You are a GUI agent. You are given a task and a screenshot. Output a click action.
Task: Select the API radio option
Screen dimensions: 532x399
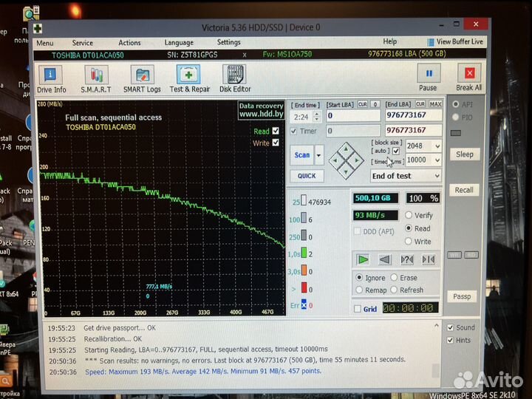coord(456,104)
